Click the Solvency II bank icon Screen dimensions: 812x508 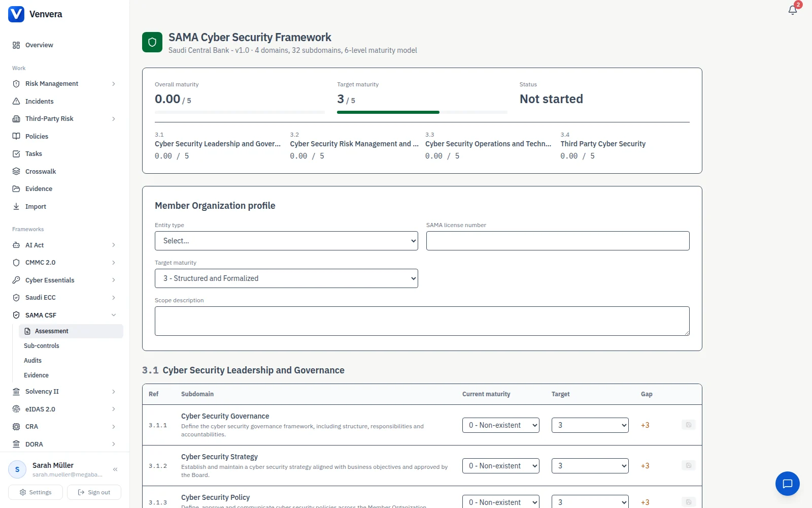coord(16,392)
